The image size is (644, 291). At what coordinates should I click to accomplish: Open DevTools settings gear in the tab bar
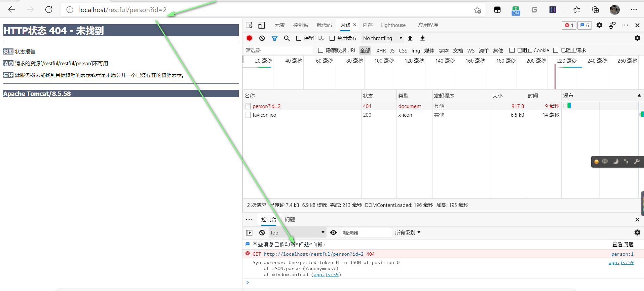click(x=599, y=25)
